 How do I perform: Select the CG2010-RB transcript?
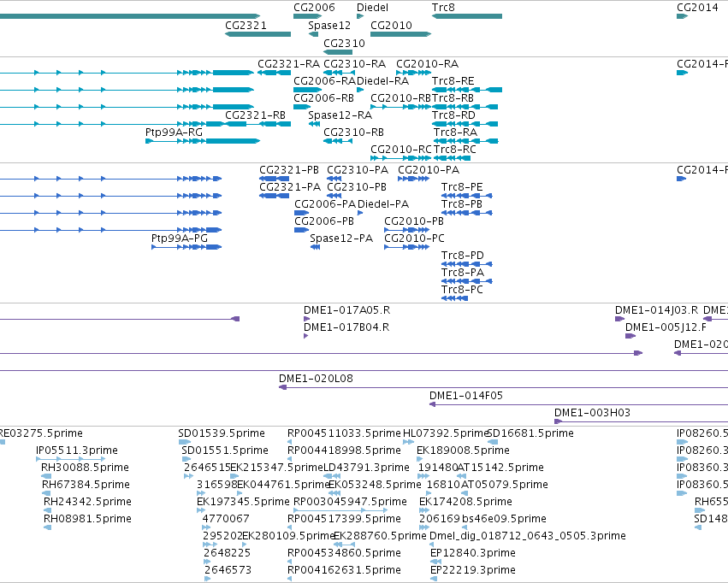400,107
